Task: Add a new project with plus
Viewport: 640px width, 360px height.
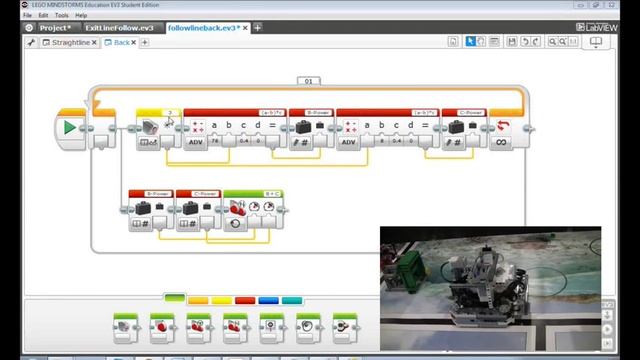Action: click(258, 28)
